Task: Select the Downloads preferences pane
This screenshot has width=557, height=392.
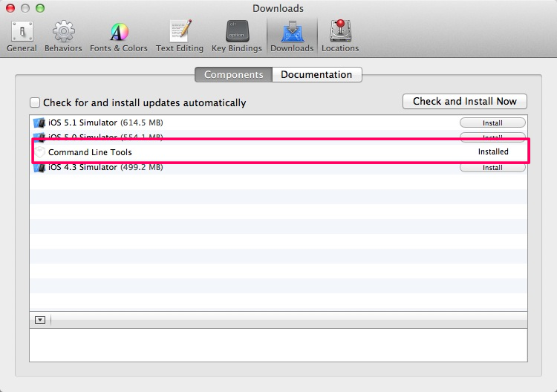Action: click(292, 37)
